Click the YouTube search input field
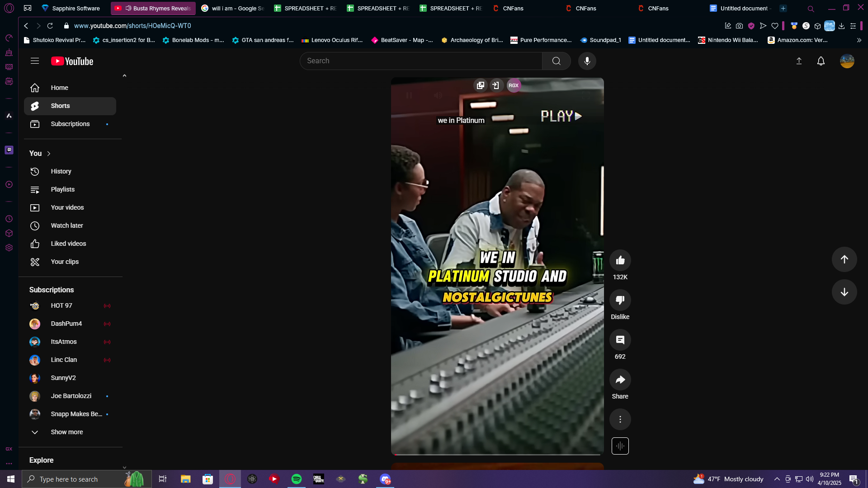The image size is (868, 488). [420, 61]
